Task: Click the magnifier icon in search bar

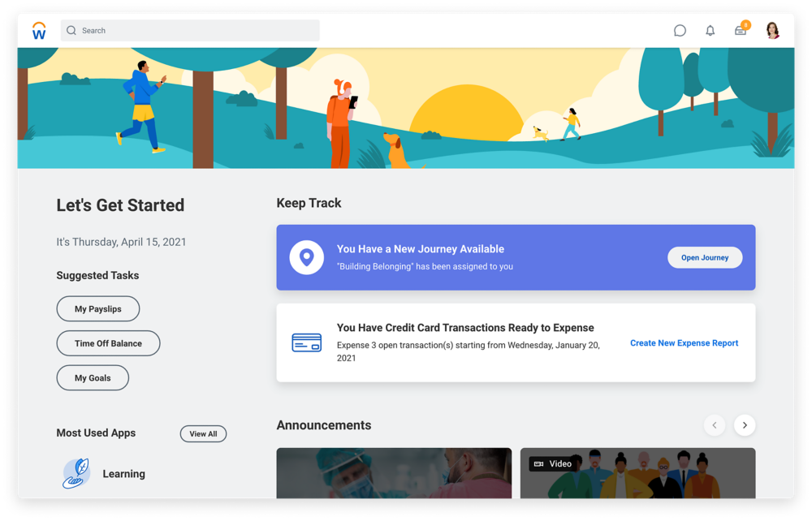Action: click(x=71, y=31)
